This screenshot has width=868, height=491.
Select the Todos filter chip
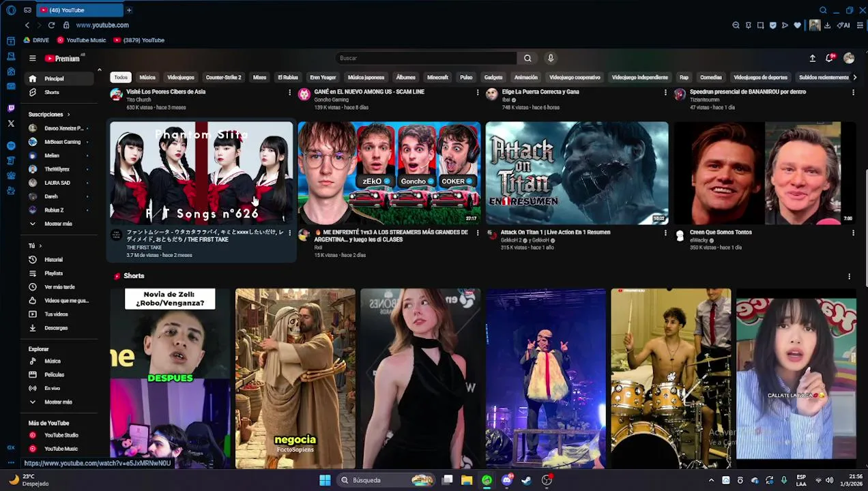(x=121, y=77)
